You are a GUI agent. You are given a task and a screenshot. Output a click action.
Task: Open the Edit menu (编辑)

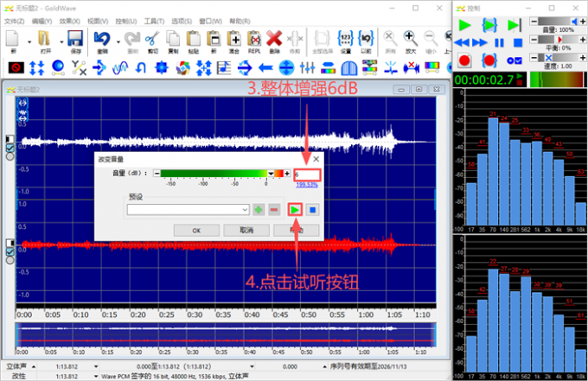click(x=42, y=21)
